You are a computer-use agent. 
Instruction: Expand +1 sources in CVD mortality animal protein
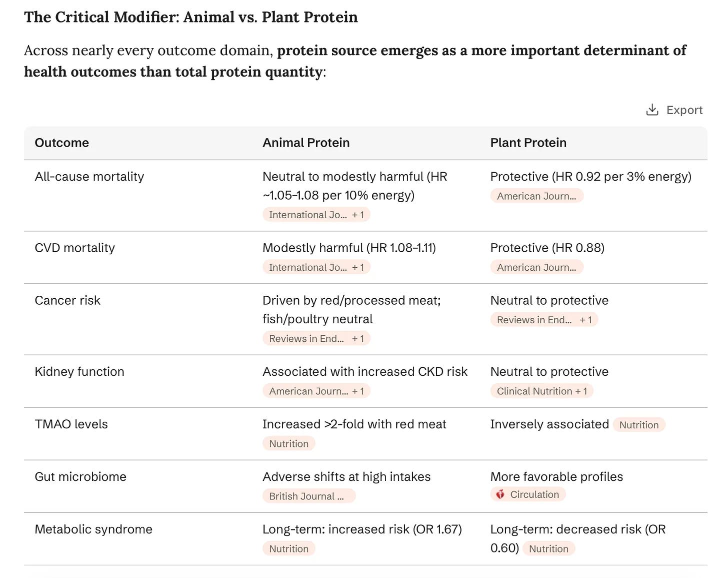358,267
